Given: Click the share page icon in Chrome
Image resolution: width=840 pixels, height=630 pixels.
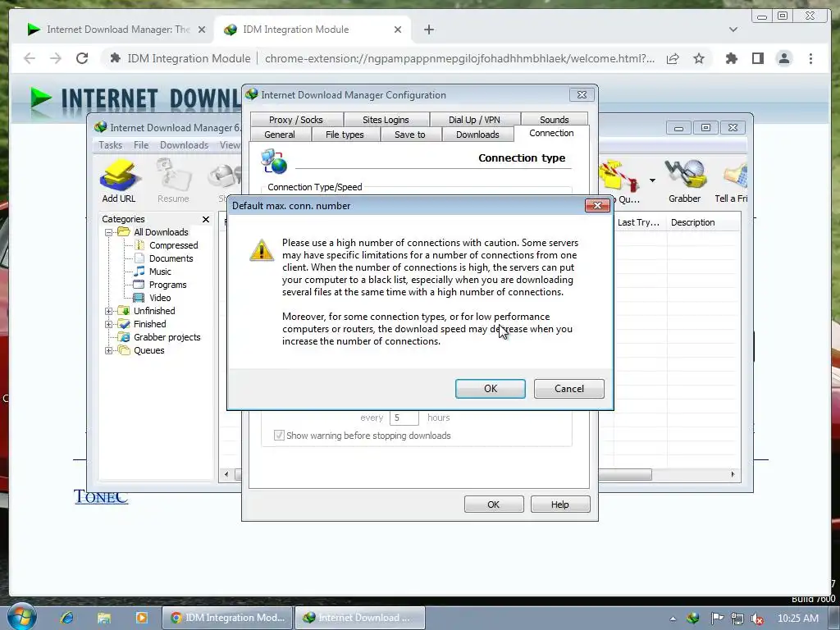Looking at the screenshot, I should pyautogui.click(x=673, y=58).
